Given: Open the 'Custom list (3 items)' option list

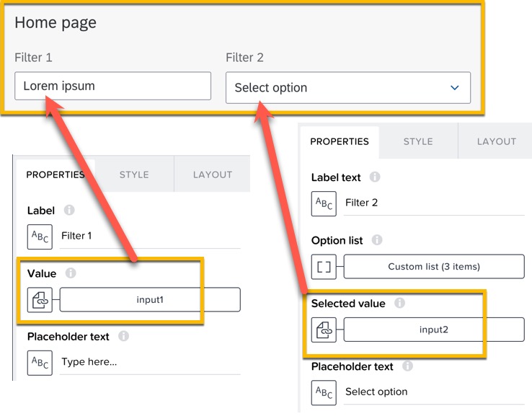Looking at the screenshot, I should (x=434, y=267).
